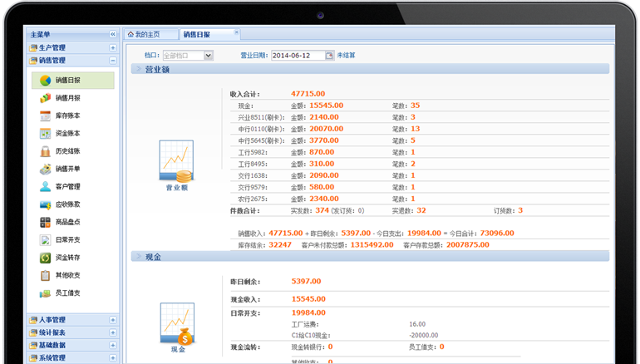Viewport: 640px width, 364px height.
Task: Select 客户管理 menu item
Action: (73, 186)
